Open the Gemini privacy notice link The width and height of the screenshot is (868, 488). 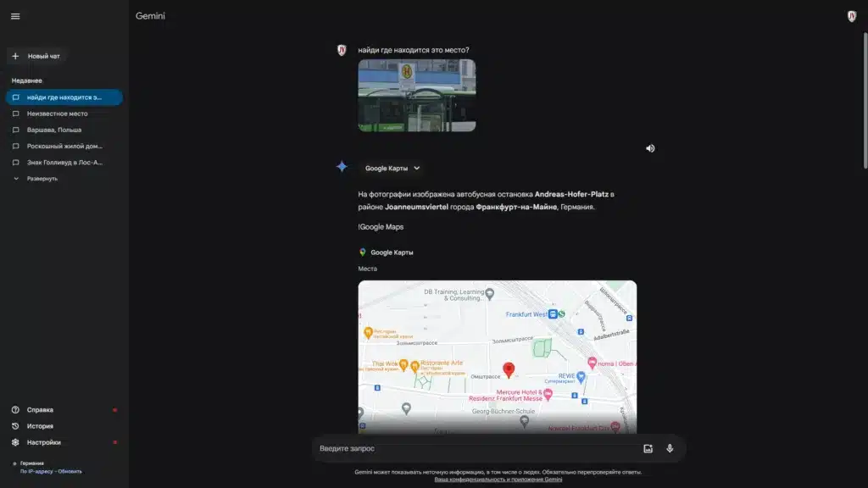(x=498, y=480)
